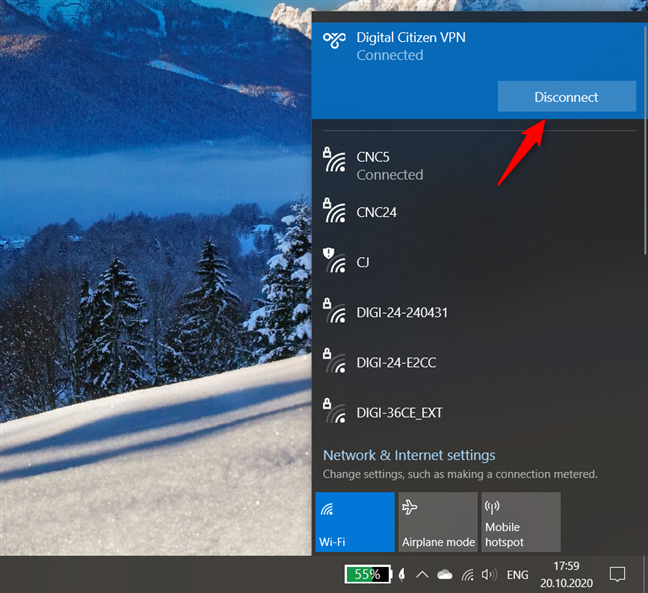This screenshot has height=593, width=648.
Task: Select the DIGI-36CE_EXT network name
Action: coord(399,413)
